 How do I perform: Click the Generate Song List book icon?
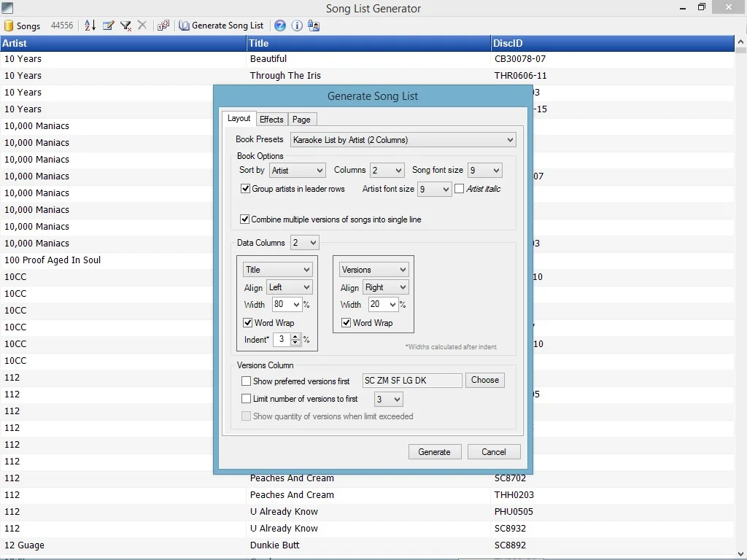tap(185, 26)
